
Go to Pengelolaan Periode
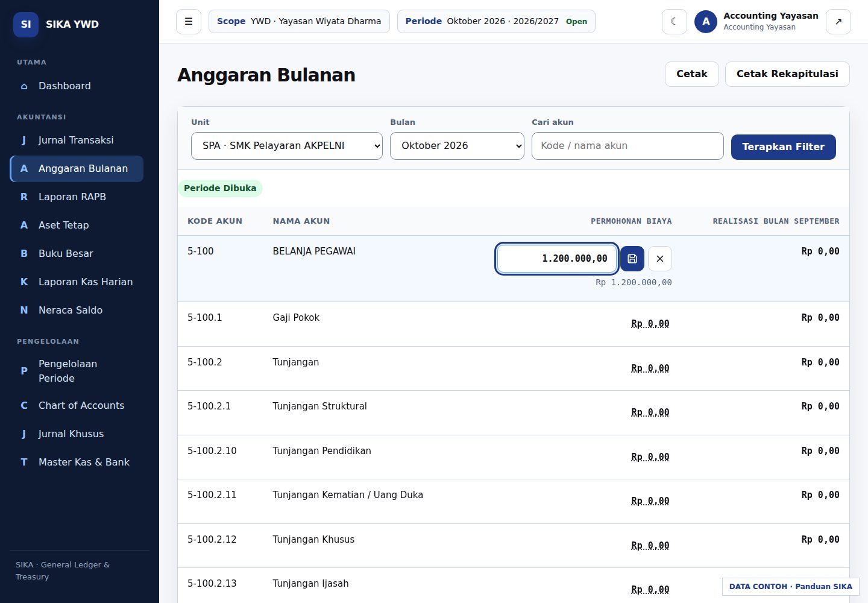(x=77, y=371)
